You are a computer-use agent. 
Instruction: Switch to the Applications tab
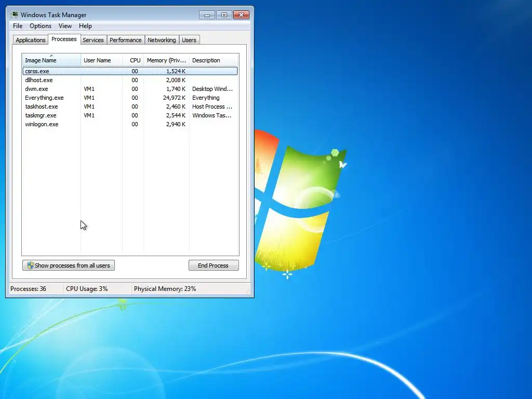point(31,40)
